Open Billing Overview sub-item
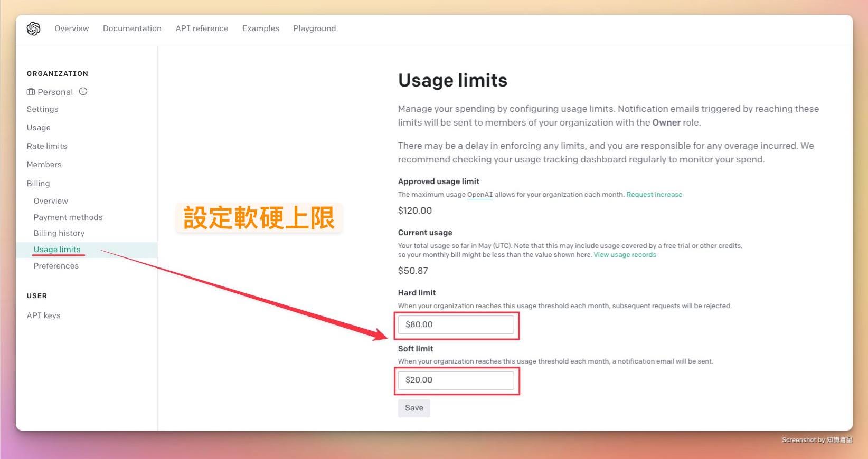The image size is (868, 459). 51,201
